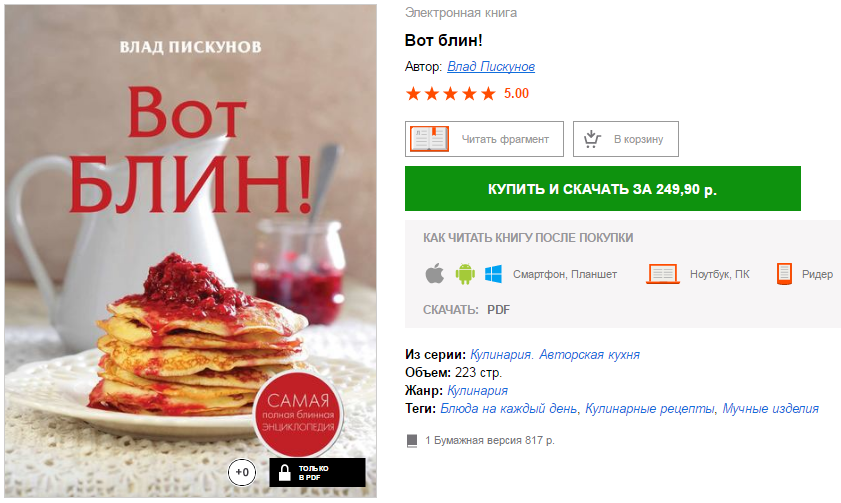Click the shopping cart icon for В корзину
The width and height of the screenshot is (841, 503).
pos(592,139)
